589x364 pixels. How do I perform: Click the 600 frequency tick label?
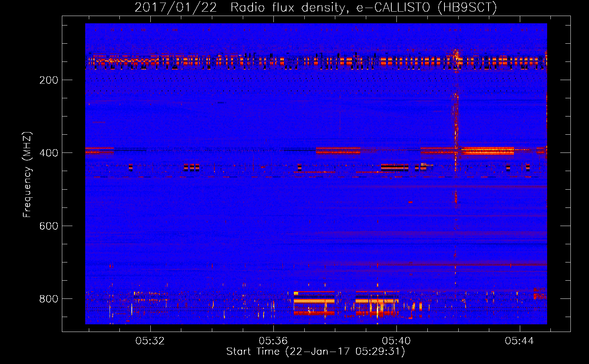[x=49, y=226]
